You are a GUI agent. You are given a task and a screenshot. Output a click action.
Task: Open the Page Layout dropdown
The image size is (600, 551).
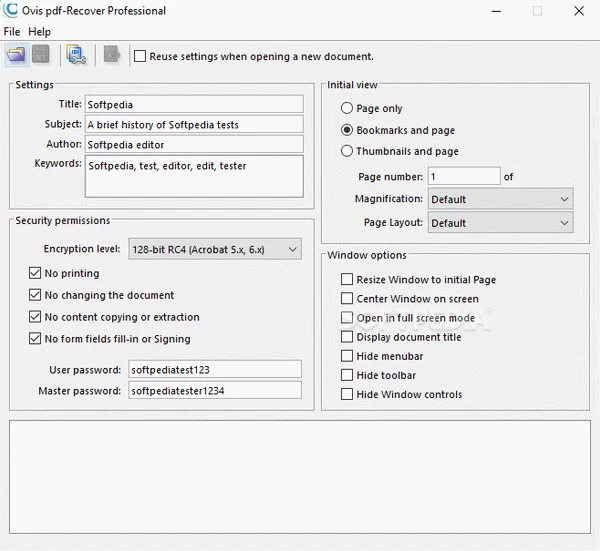click(x=500, y=223)
